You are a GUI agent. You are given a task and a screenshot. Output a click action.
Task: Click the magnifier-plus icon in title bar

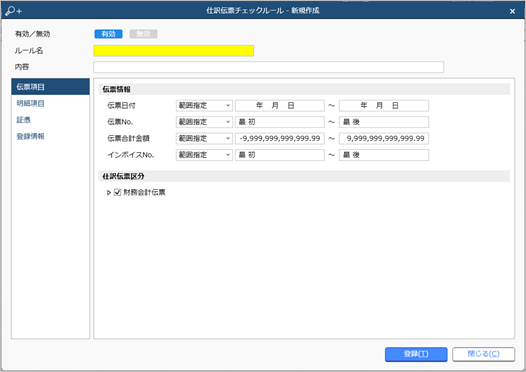coord(13,11)
